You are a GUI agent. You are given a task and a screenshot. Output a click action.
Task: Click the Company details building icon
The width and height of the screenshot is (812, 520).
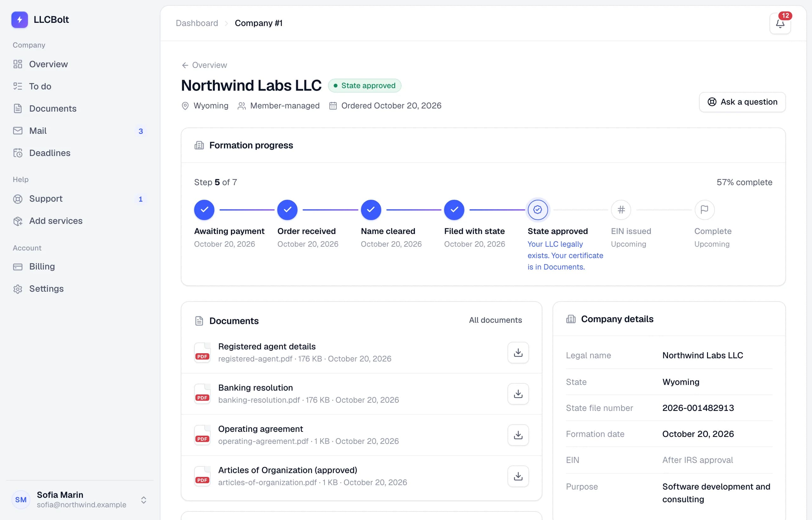point(571,319)
